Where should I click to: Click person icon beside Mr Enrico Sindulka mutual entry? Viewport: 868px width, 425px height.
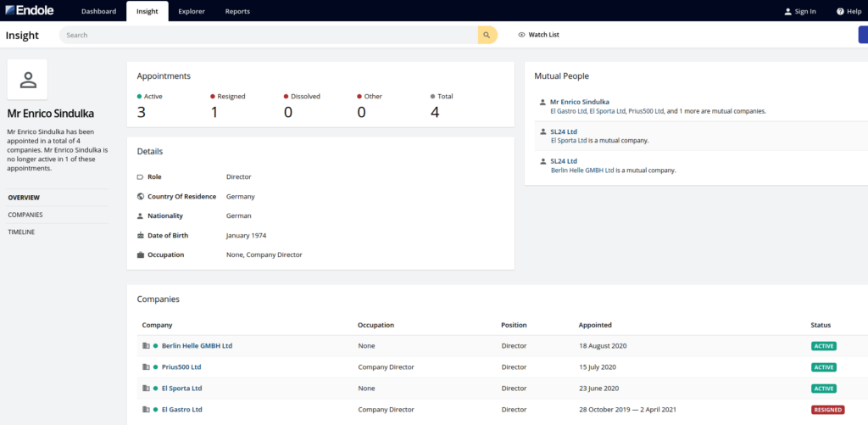(542, 102)
